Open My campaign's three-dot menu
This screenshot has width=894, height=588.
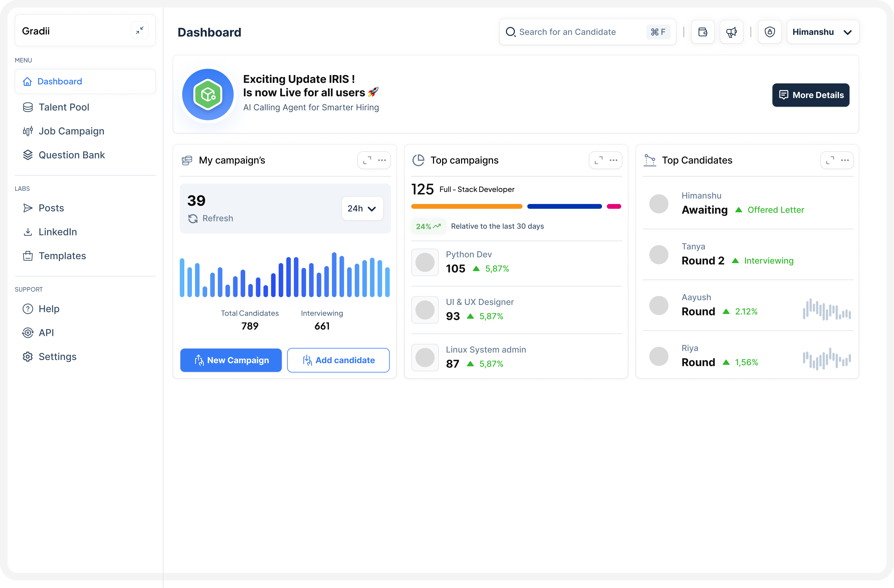point(382,160)
